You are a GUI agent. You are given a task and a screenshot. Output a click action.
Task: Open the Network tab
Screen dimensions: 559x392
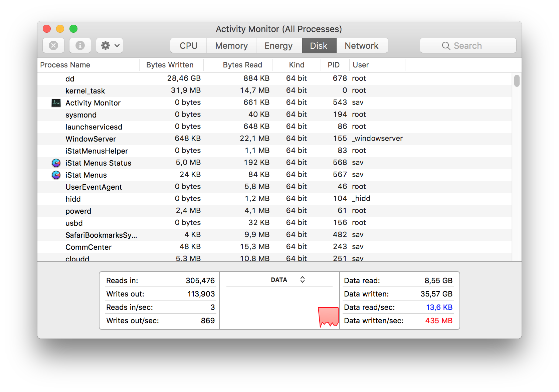pos(362,45)
